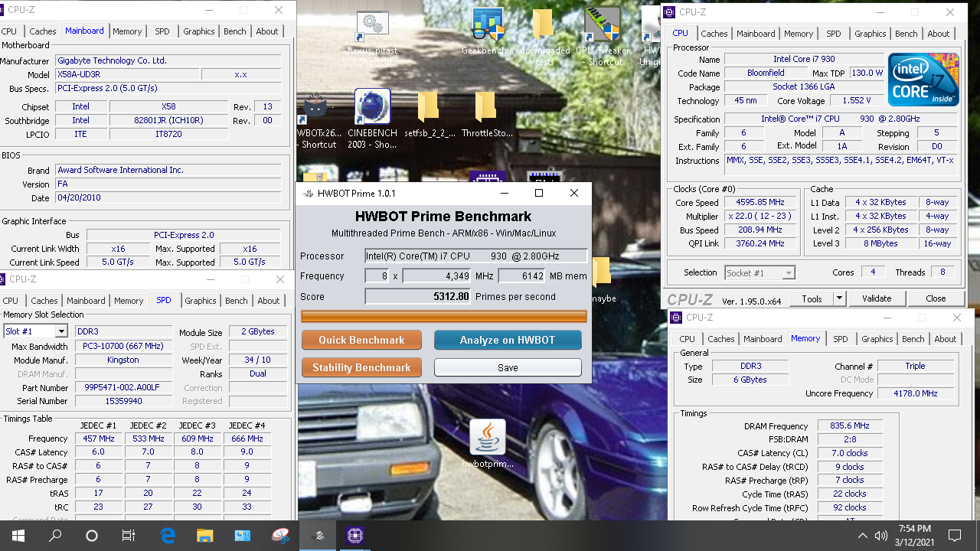The height and width of the screenshot is (551, 980).
Task: Open Memory tab in the Mainboard CPU-Z window
Action: (127, 31)
